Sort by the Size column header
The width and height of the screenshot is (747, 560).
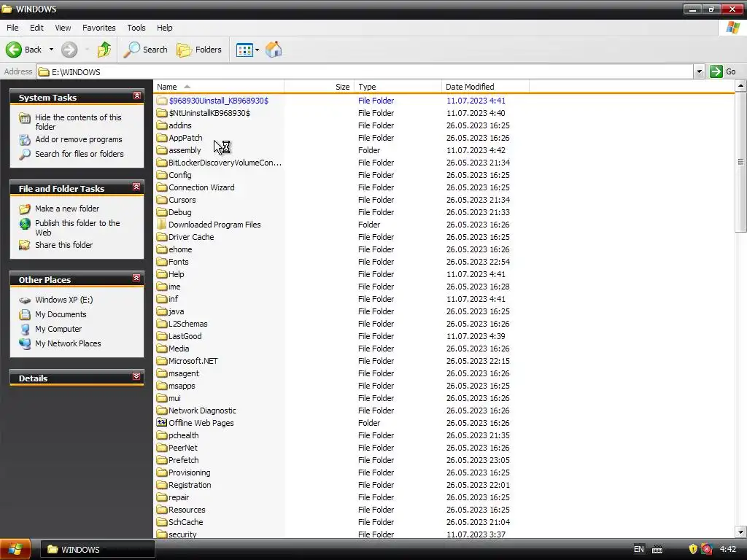point(319,87)
